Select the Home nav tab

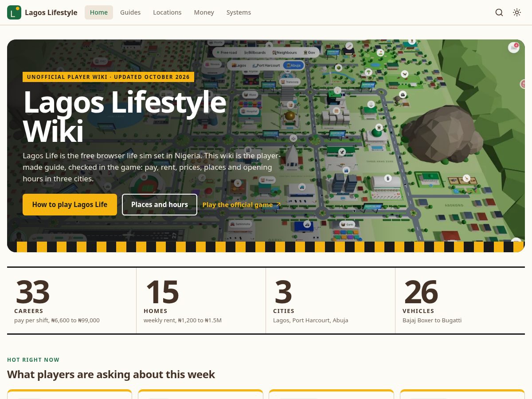click(99, 12)
